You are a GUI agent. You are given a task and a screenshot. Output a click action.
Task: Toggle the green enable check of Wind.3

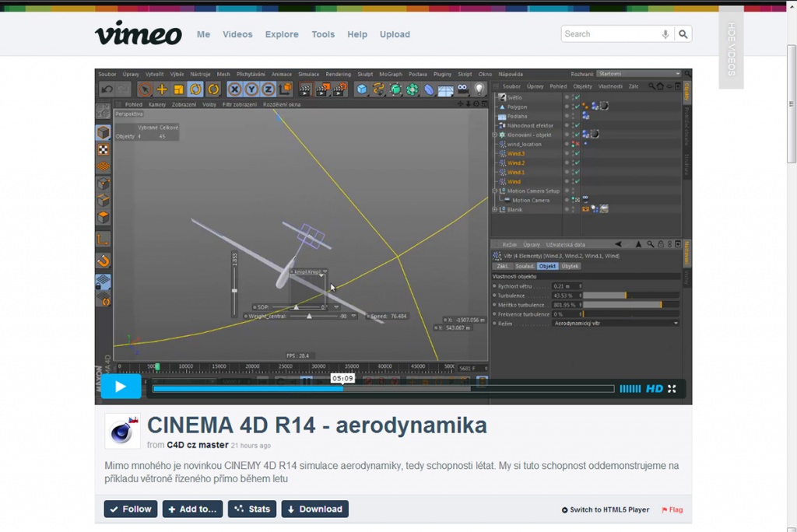577,153
